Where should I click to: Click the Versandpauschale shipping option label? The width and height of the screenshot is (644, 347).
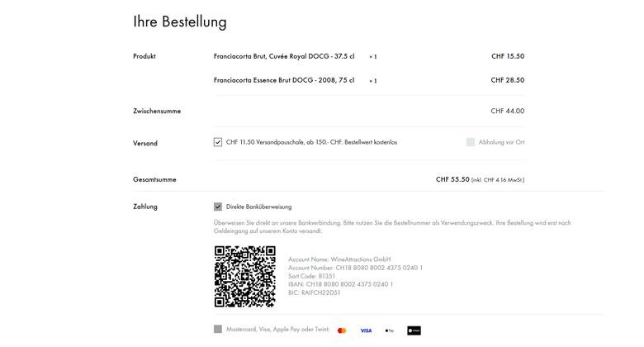[312, 142]
